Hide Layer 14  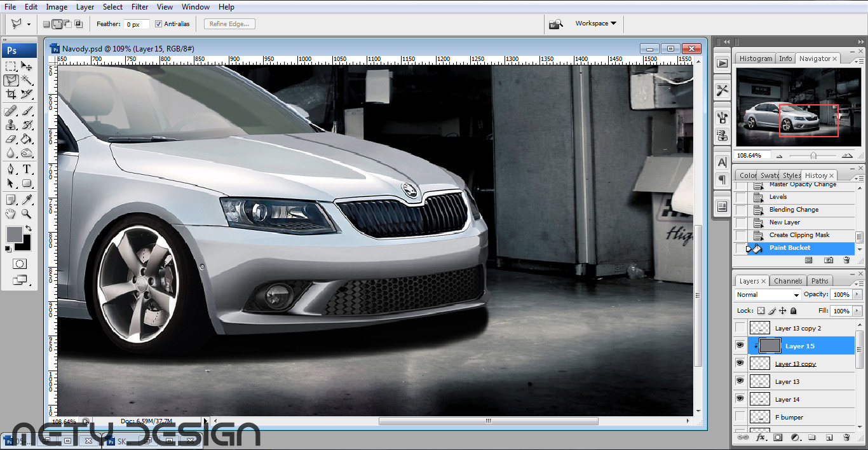click(740, 399)
